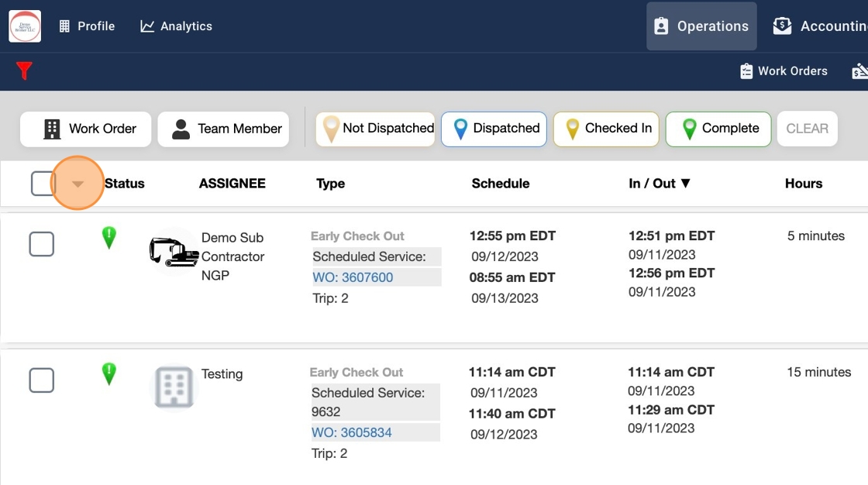The width and height of the screenshot is (868, 485).
Task: Toggle the select-all header checkbox
Action: (43, 184)
